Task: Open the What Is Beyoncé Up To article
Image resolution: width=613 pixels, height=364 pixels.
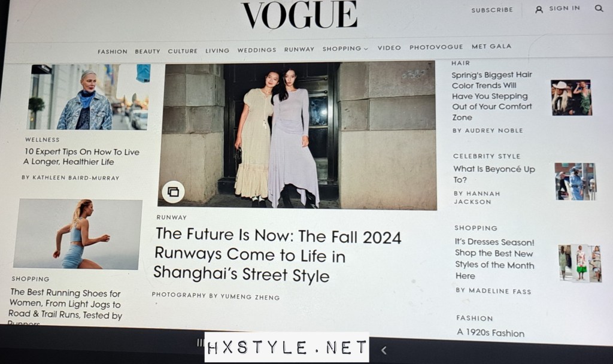Action: point(494,174)
